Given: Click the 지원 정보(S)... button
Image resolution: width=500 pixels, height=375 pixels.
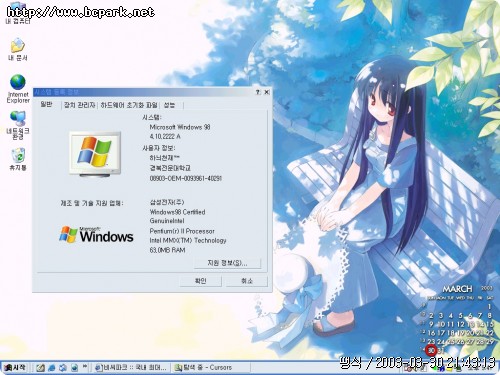Looking at the screenshot, I should coord(227,263).
